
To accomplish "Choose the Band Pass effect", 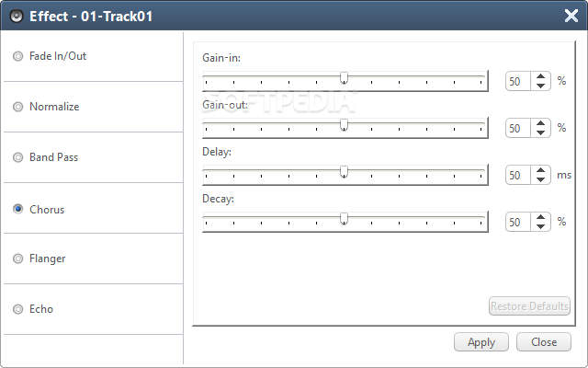I will tap(17, 157).
